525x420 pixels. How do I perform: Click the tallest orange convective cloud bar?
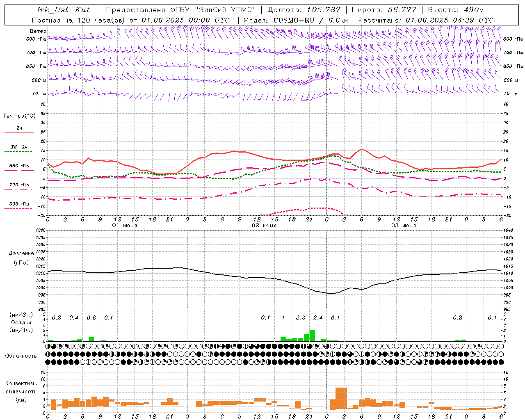[x=341, y=398]
